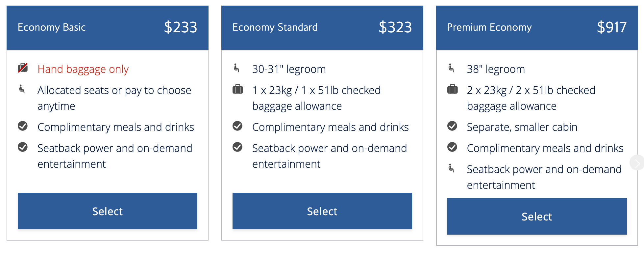Click Economy Standard complimentary meals checkmark
The height and width of the screenshot is (259, 644).
point(237,126)
